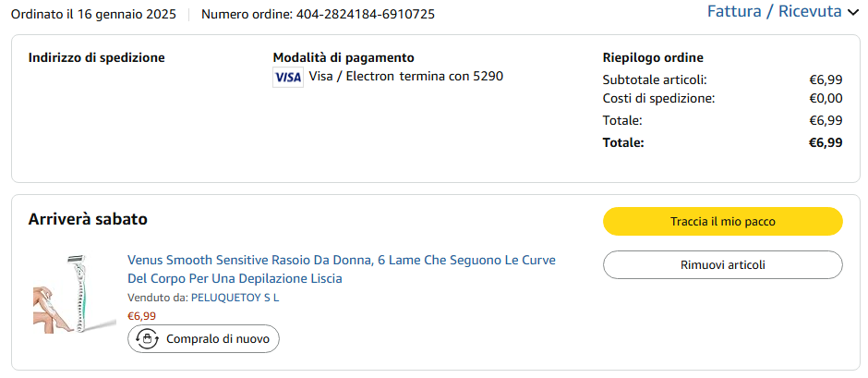868x378 pixels.
Task: Click the Costi di spedizione €0,00 amount
Action: [826, 98]
